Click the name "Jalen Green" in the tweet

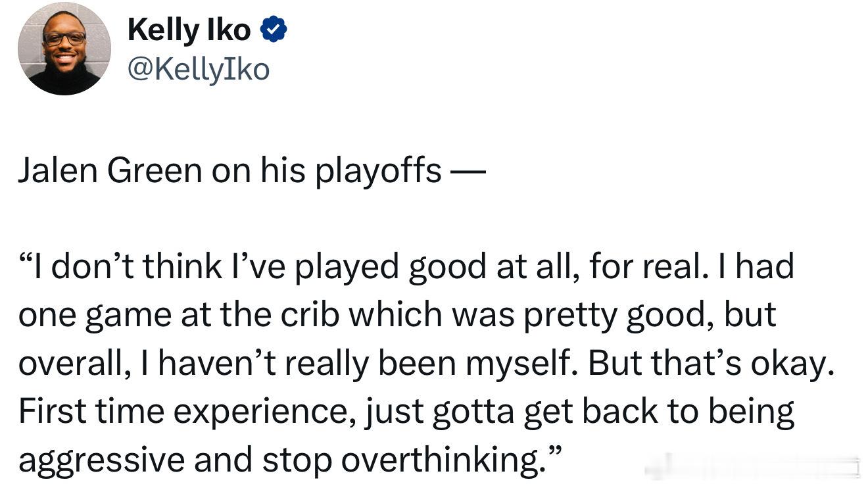109,171
